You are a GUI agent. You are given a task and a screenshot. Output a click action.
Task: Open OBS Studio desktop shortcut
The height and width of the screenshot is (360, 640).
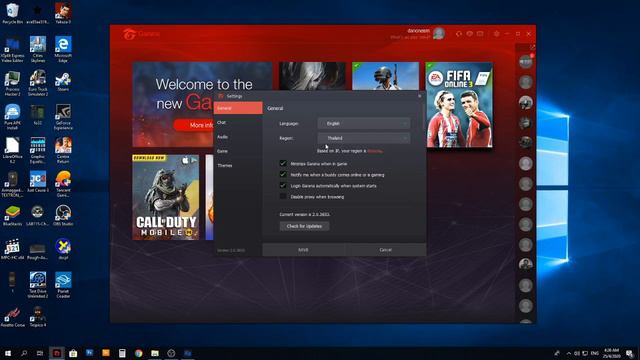point(63,216)
